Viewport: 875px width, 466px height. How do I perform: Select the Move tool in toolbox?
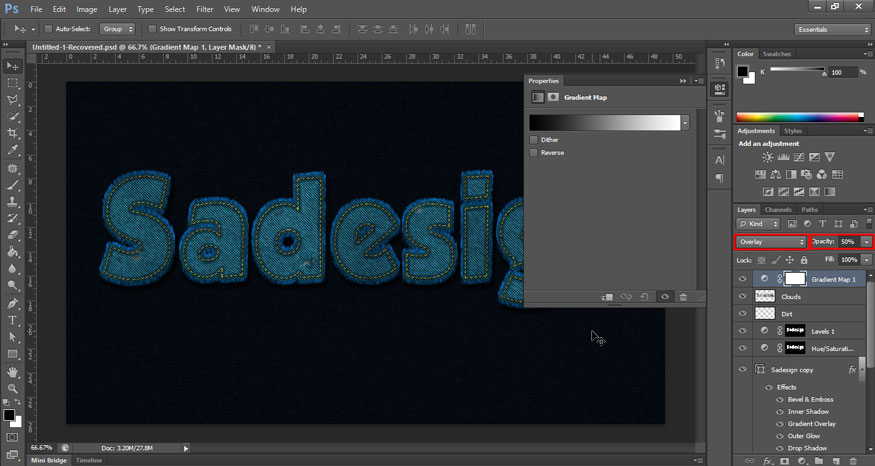pyautogui.click(x=12, y=66)
